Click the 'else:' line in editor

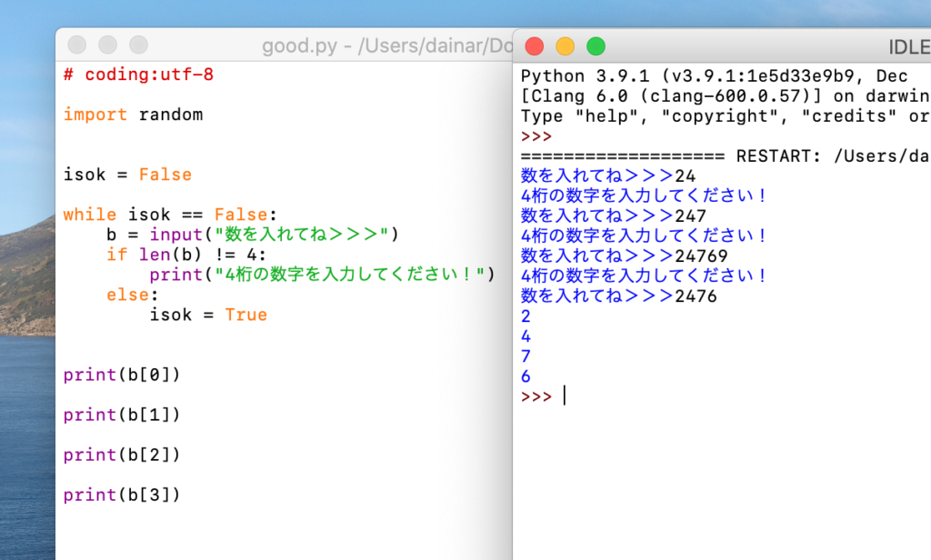click(x=133, y=295)
